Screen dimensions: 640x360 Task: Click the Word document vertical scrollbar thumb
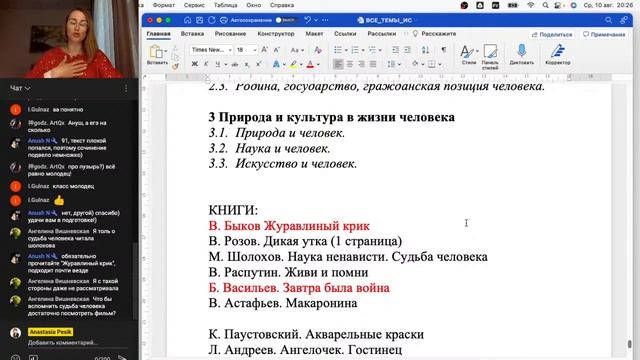(629, 344)
